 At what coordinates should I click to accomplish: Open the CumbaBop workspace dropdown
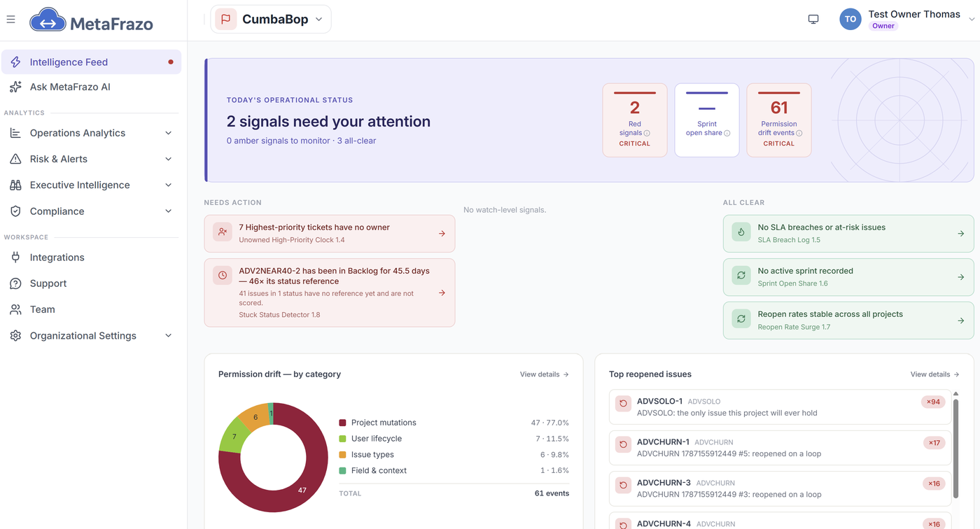point(271,20)
